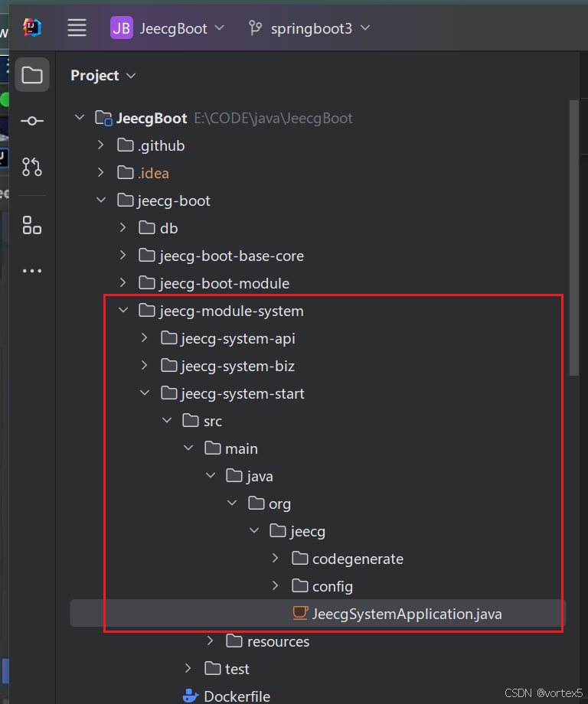Select jeecg-boot-base-core in the tree
The width and height of the screenshot is (588, 704).
click(231, 256)
